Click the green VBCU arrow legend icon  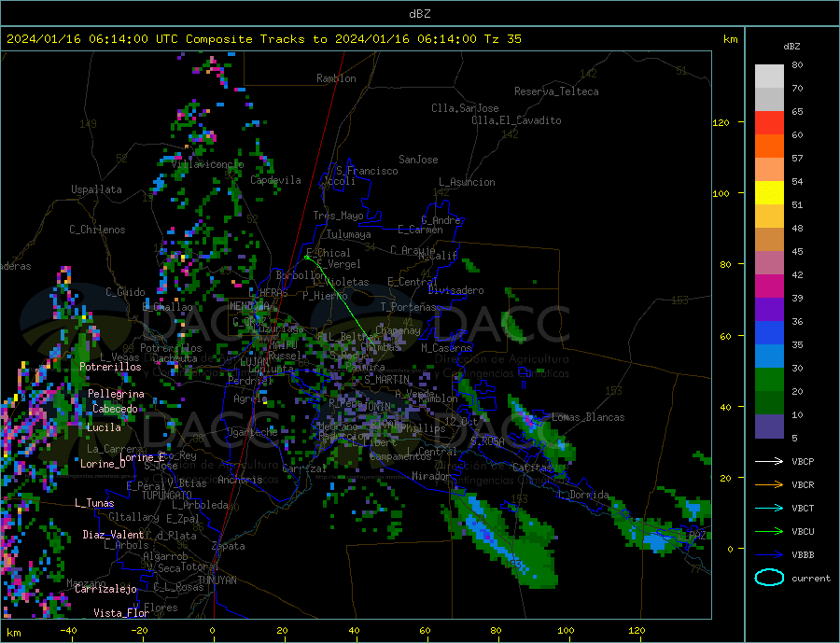click(x=769, y=532)
